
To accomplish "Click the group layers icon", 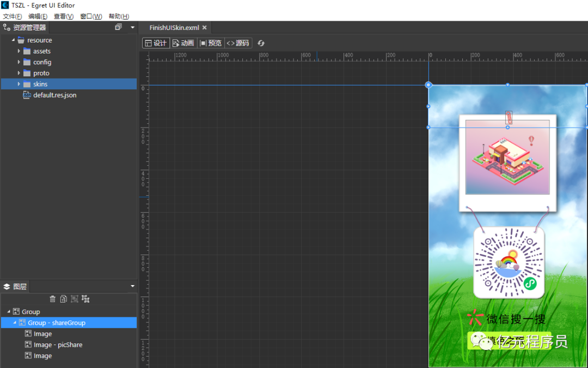I will pos(74,299).
